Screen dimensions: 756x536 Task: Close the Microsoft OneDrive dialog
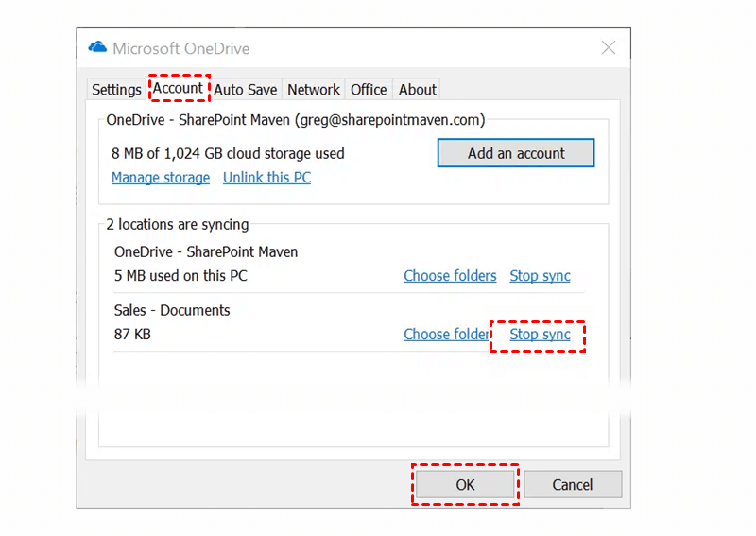coord(609,48)
